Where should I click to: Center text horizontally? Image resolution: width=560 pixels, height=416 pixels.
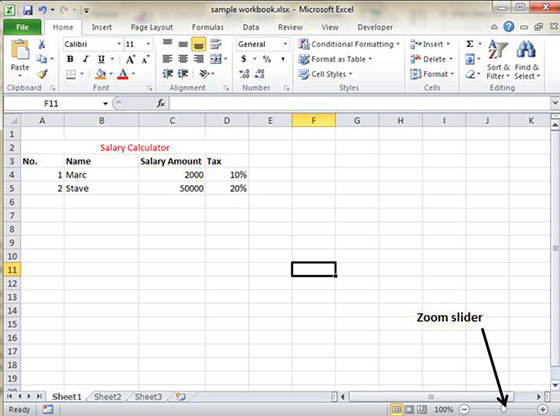pos(183,59)
